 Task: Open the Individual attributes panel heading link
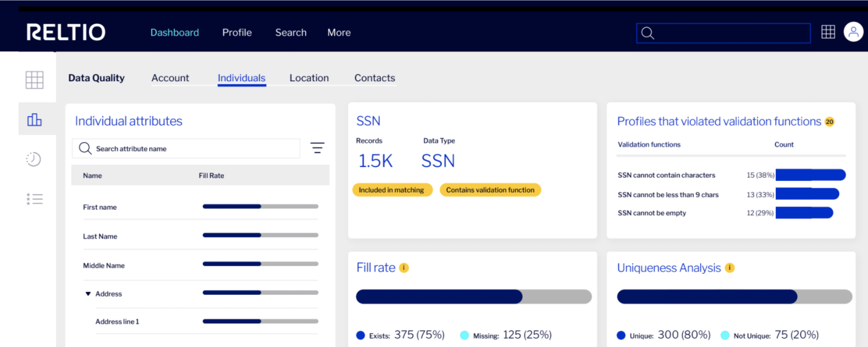tap(129, 120)
